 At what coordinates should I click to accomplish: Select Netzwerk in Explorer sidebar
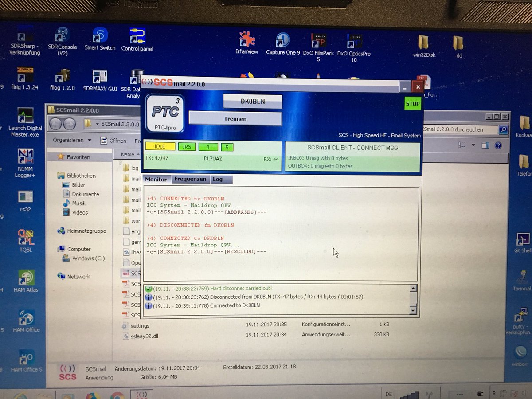point(74,277)
